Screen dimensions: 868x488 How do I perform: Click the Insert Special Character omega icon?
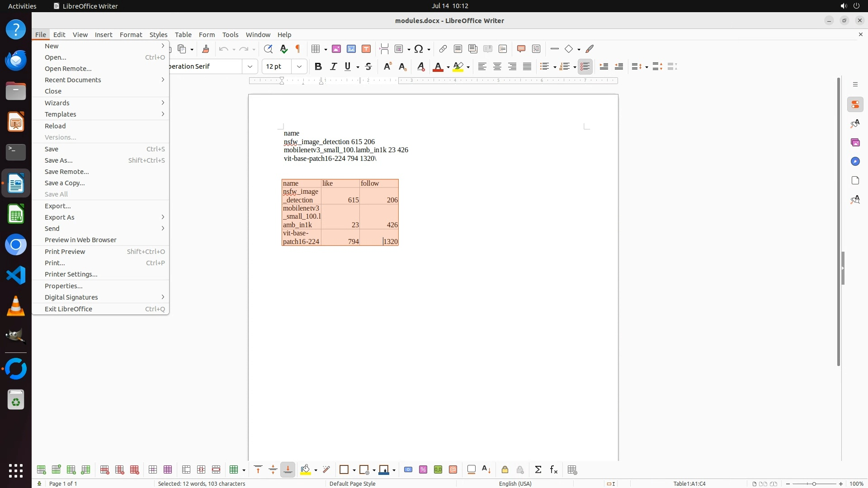click(x=419, y=49)
